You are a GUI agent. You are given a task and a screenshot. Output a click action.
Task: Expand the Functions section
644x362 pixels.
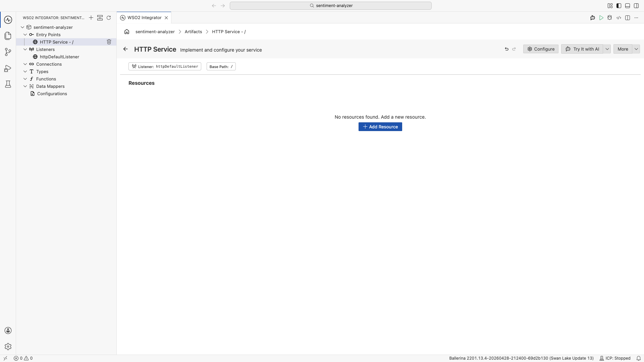point(25,79)
